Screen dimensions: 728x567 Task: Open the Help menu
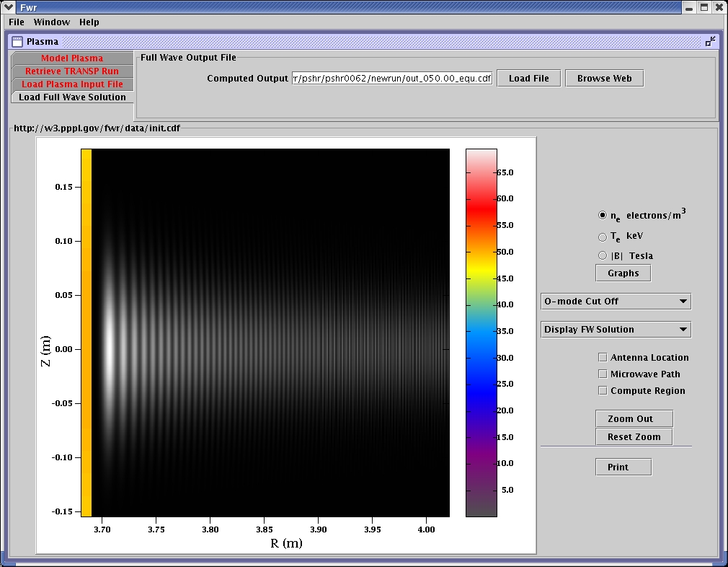click(x=89, y=22)
